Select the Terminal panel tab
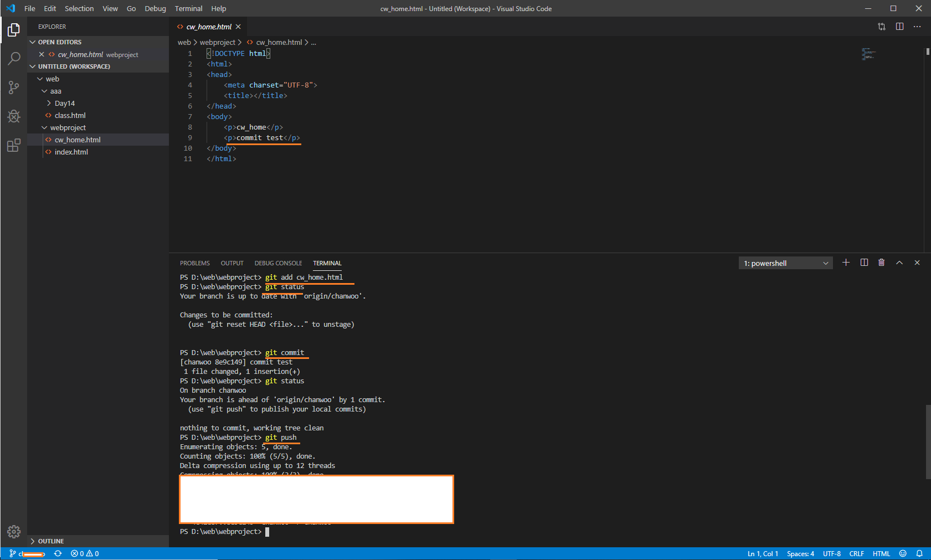931x560 pixels. pyautogui.click(x=327, y=263)
